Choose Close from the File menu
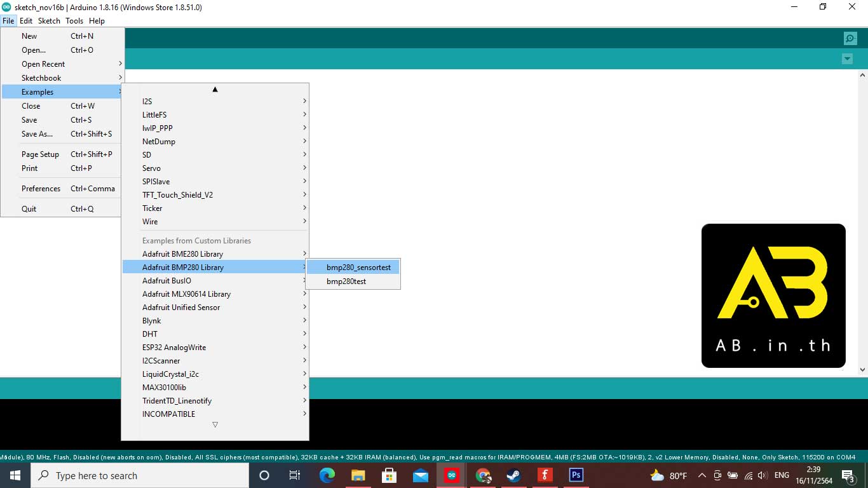 (62, 106)
